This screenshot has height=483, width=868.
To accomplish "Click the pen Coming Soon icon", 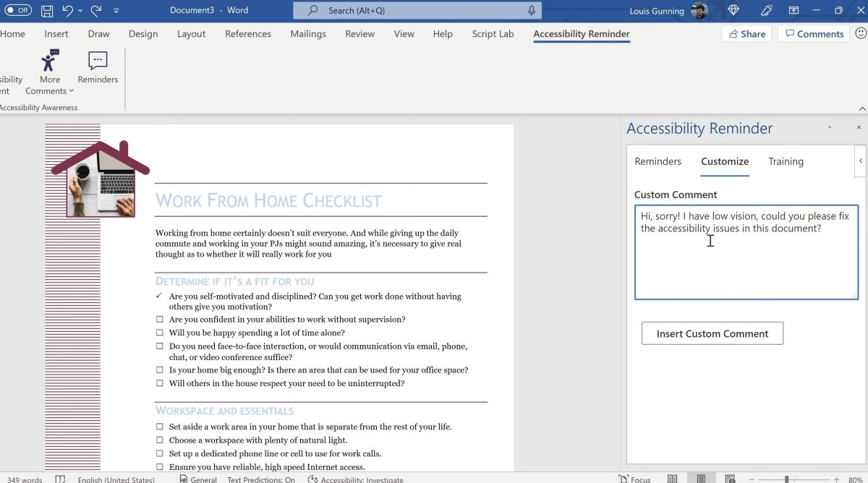I will coord(767,11).
